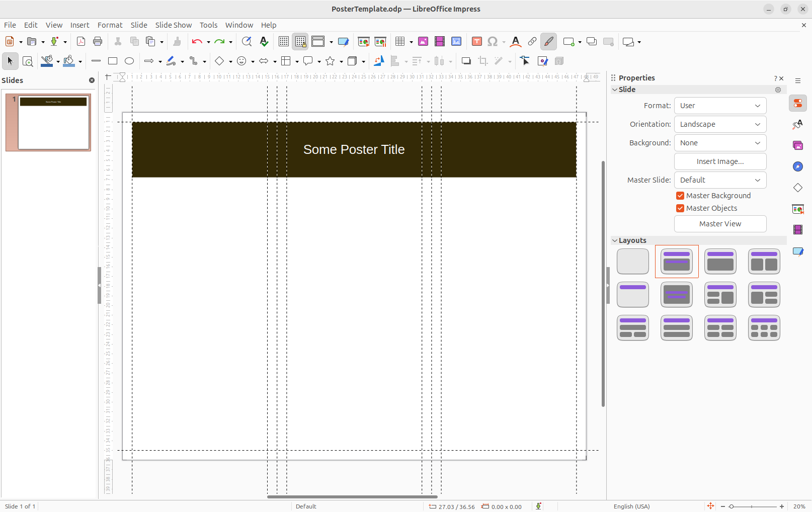812x512 pixels.
Task: Click the Some Poster Title text box
Action: coord(354,149)
